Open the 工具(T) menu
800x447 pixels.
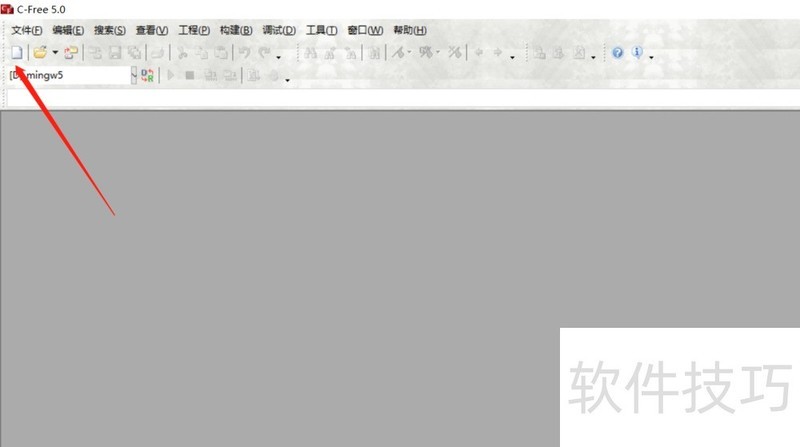(x=321, y=30)
